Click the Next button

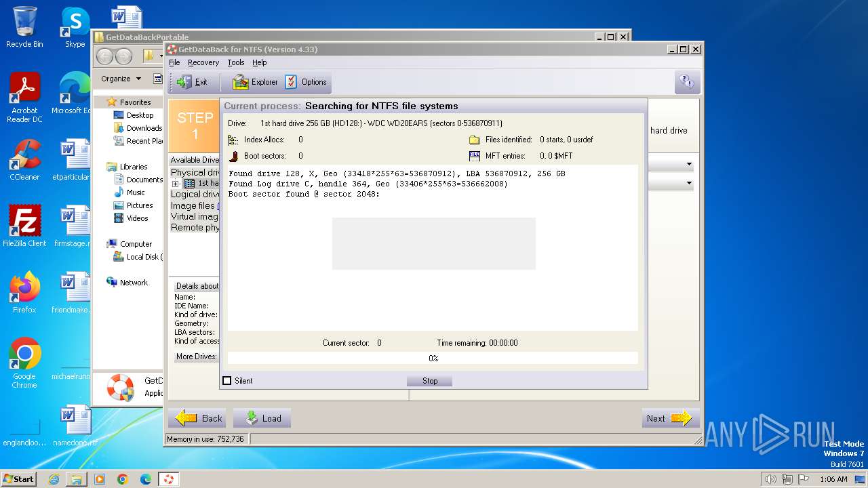point(670,418)
